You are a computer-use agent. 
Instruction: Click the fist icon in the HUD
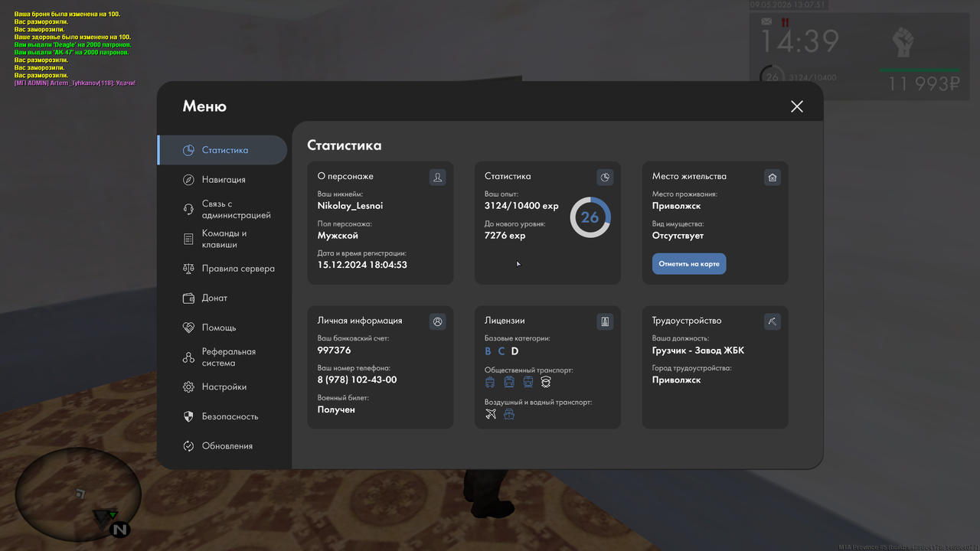[x=904, y=42]
